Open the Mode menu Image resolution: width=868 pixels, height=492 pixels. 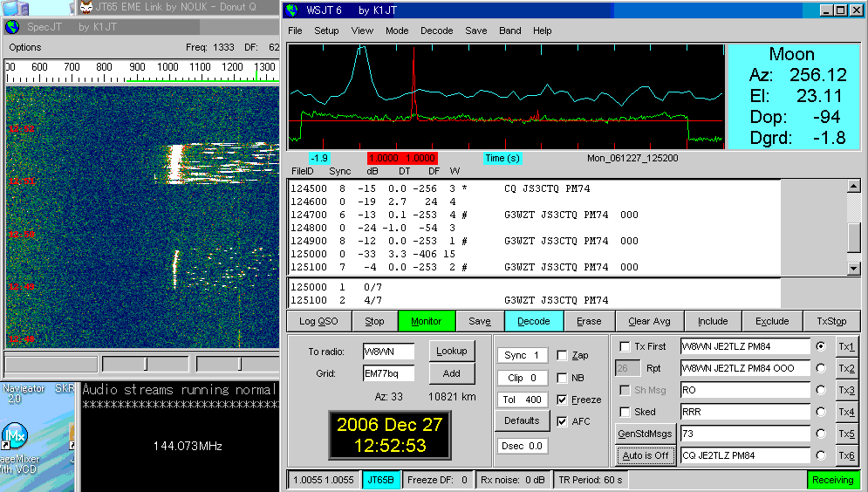click(397, 31)
